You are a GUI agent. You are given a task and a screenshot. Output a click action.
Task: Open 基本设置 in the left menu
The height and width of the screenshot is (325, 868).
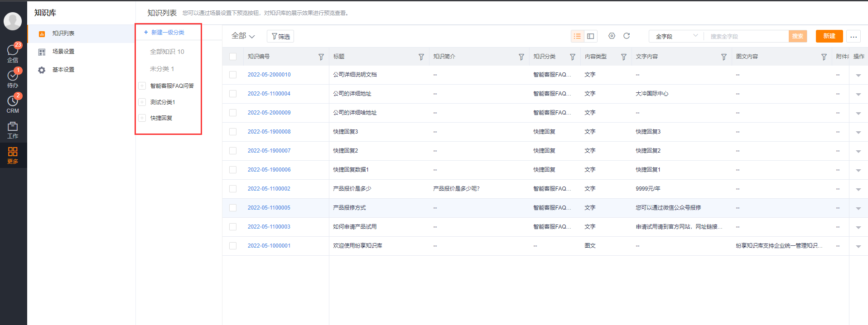(x=63, y=70)
